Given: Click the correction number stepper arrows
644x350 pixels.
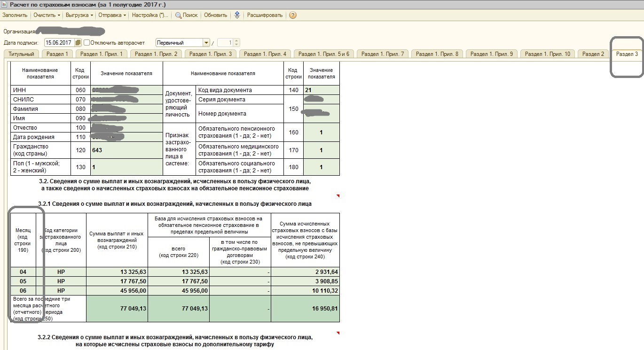Looking at the screenshot, I should tap(236, 43).
